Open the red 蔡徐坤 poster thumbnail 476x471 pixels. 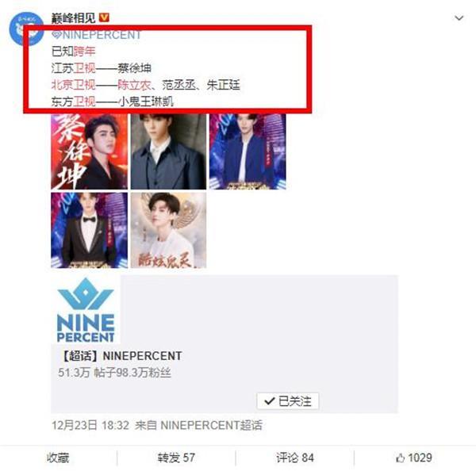click(x=89, y=151)
